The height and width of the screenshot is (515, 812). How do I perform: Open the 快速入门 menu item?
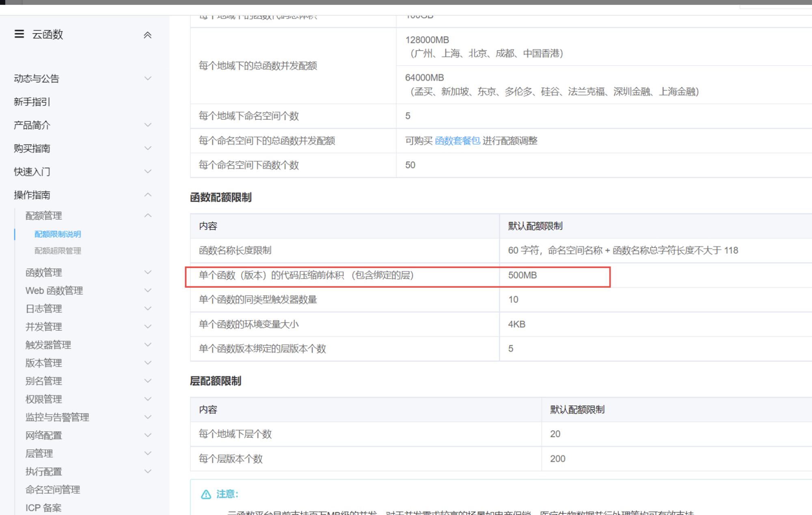click(32, 172)
